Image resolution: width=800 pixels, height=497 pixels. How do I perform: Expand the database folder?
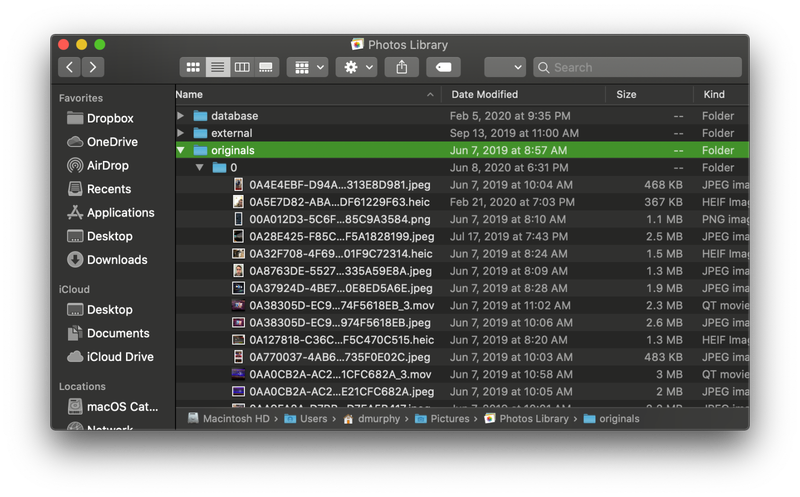pos(181,116)
